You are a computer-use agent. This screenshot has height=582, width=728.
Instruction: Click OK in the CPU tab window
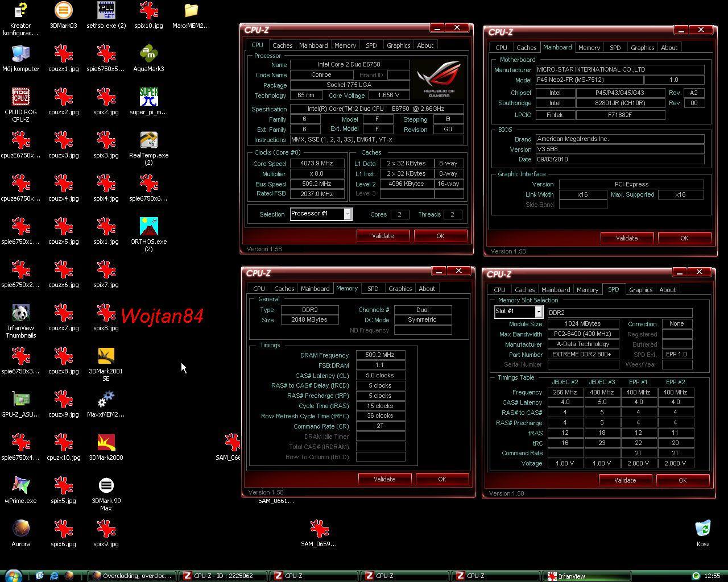tap(440, 236)
